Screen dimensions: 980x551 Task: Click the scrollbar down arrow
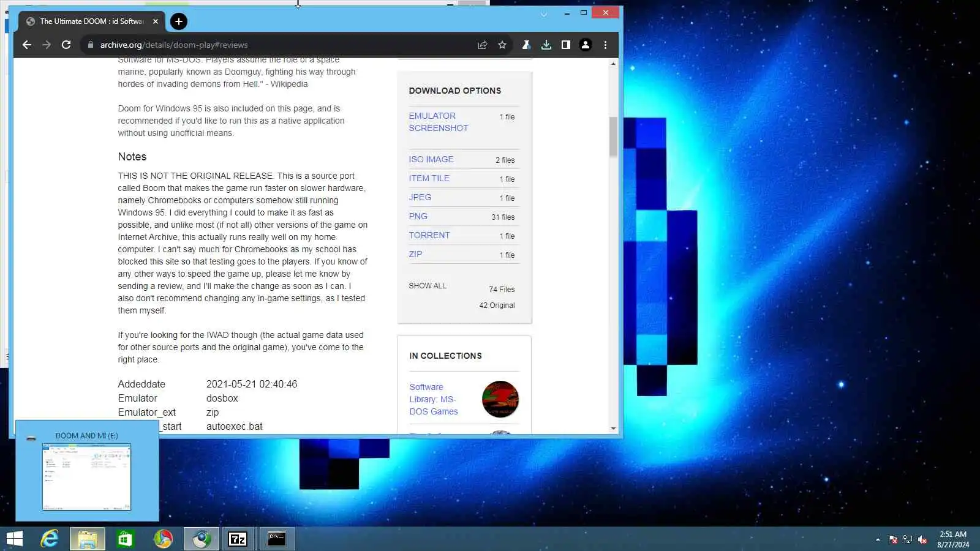613,429
